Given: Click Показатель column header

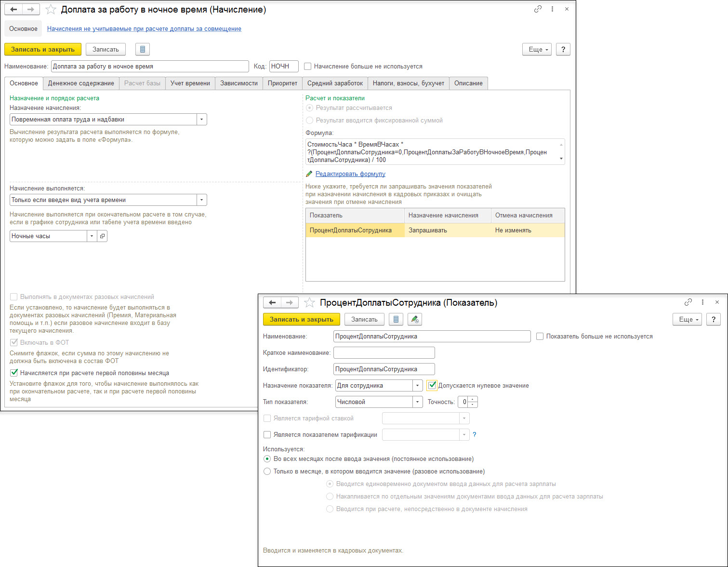Looking at the screenshot, I should 355,216.
